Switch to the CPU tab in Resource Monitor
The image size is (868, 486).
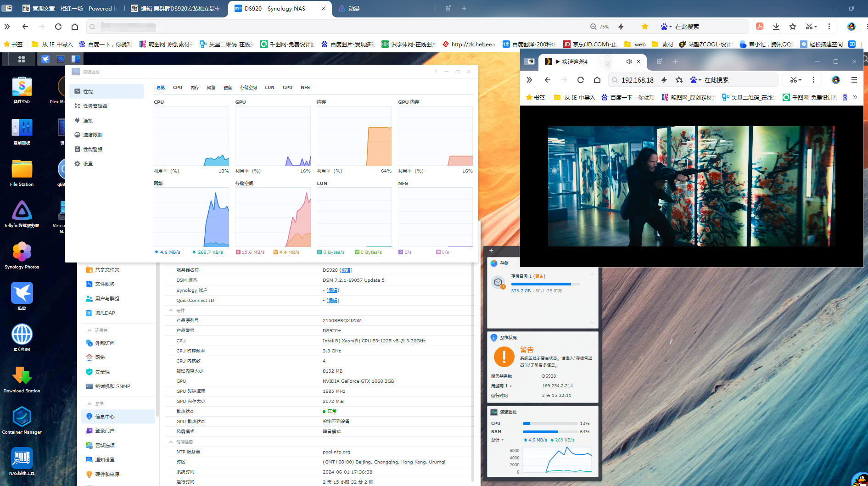pyautogui.click(x=177, y=87)
